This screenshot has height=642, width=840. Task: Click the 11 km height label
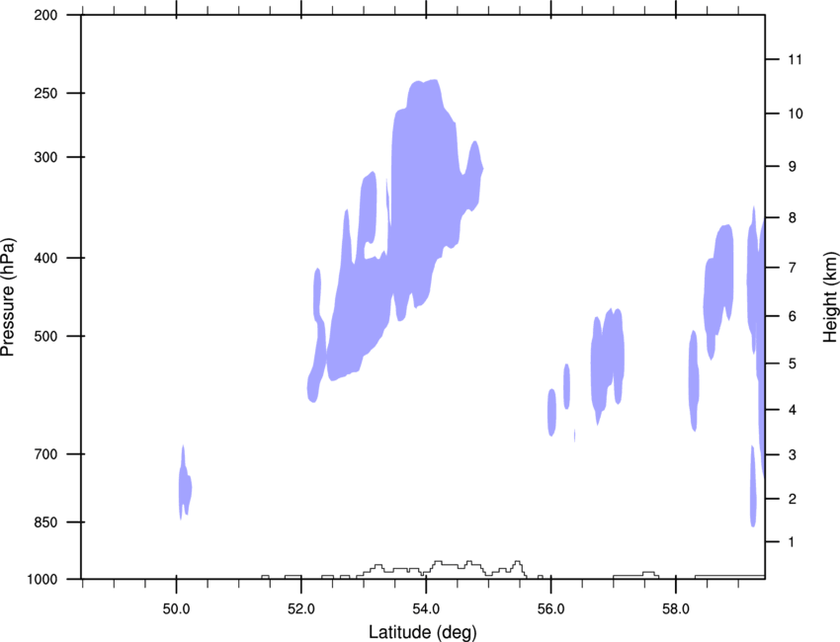(x=796, y=59)
